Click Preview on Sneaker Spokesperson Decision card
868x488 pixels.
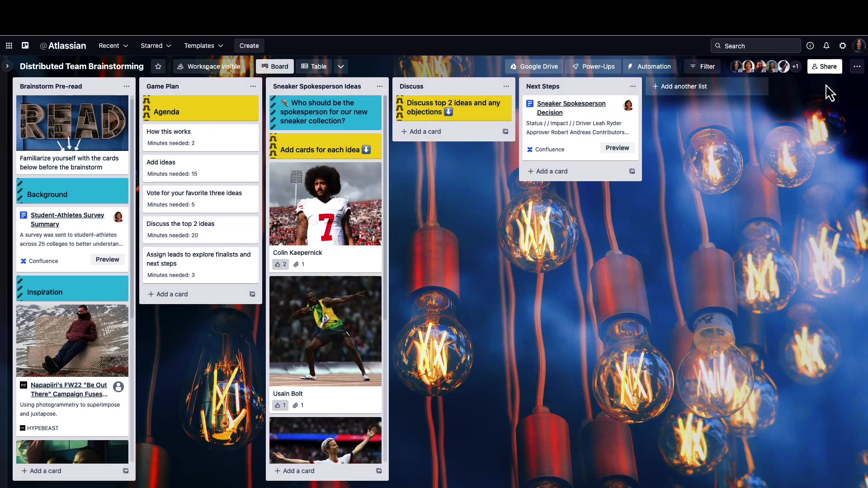click(x=617, y=148)
